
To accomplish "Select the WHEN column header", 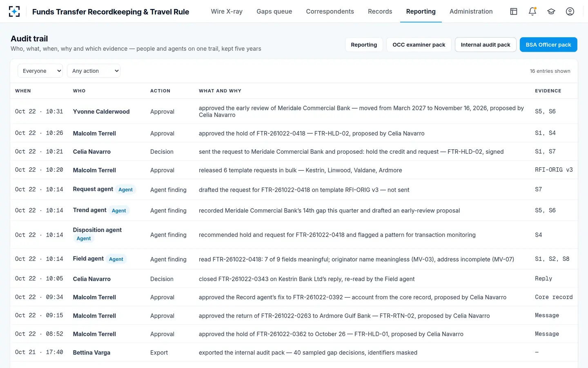I will coord(23,91).
